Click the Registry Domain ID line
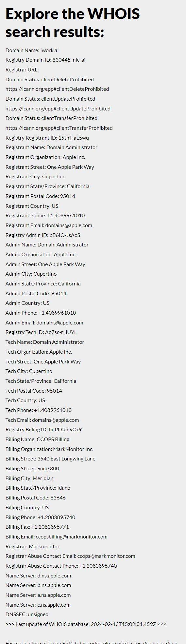 coord(45,60)
